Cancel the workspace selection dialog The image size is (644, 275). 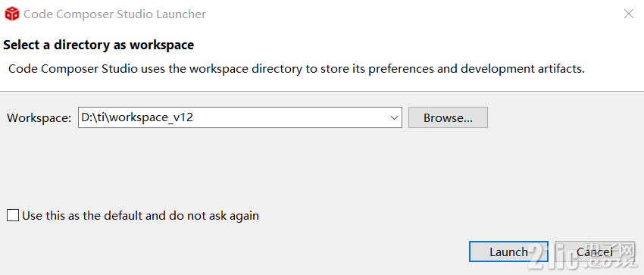(594, 252)
